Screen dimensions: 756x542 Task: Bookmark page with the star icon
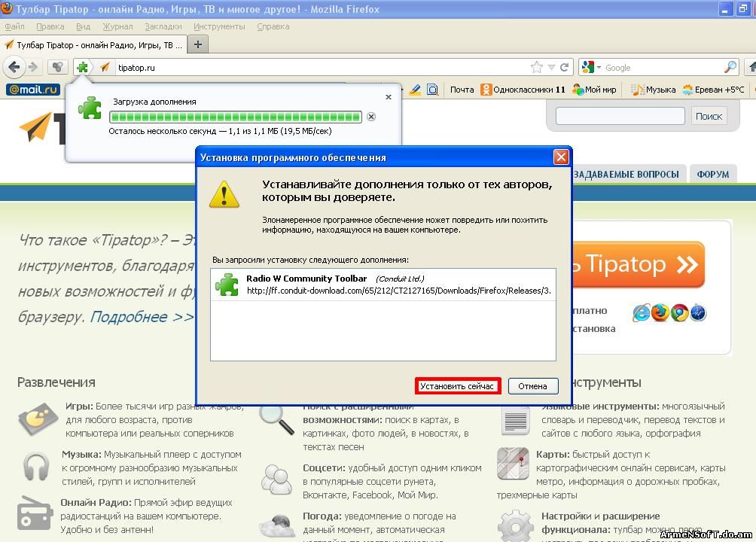[537, 68]
